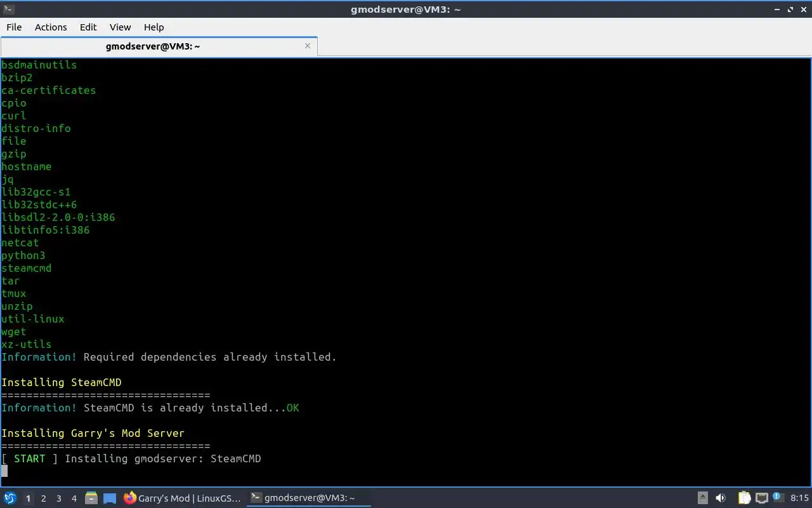Click the curl line
This screenshot has height=508, width=812.
[14, 116]
